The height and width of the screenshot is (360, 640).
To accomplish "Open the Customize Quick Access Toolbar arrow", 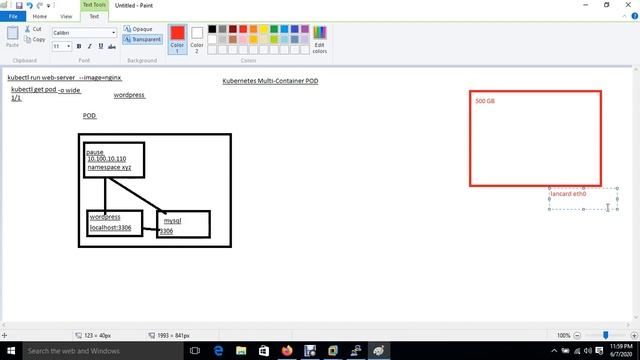I will pos(49,6).
